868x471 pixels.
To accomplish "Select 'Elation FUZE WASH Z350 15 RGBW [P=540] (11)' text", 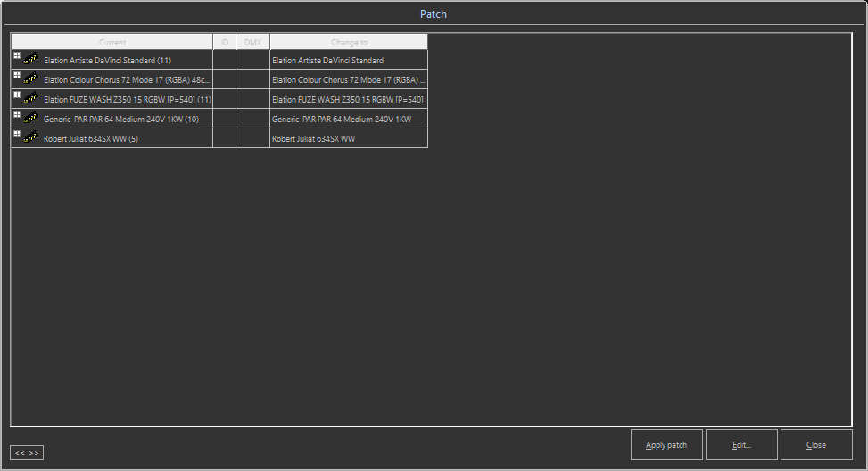I will click(x=128, y=100).
